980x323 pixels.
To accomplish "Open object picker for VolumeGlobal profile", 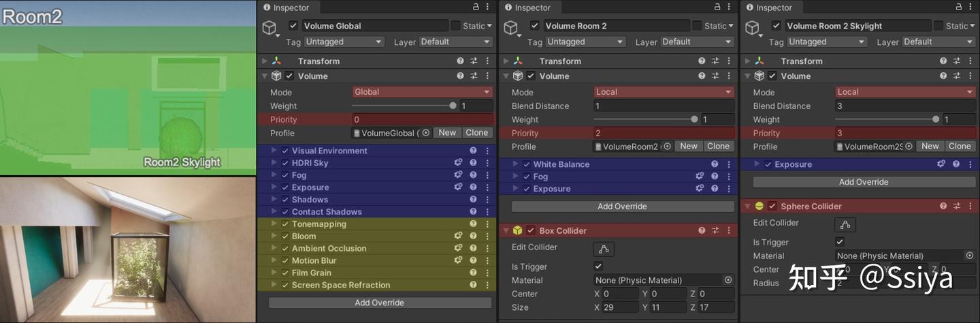I will [426, 133].
